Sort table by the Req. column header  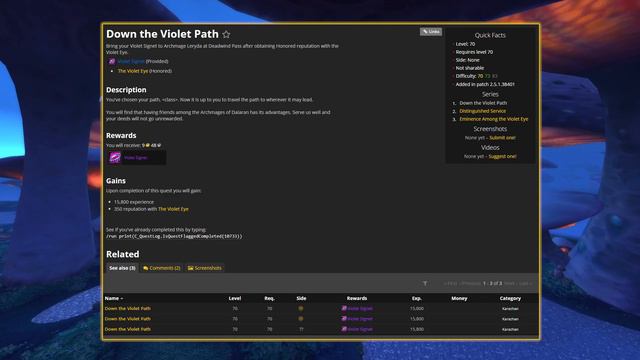click(269, 298)
